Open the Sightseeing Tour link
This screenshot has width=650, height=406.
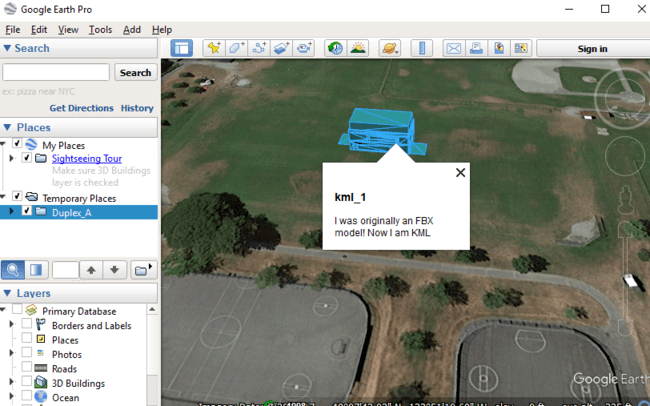coord(87,158)
